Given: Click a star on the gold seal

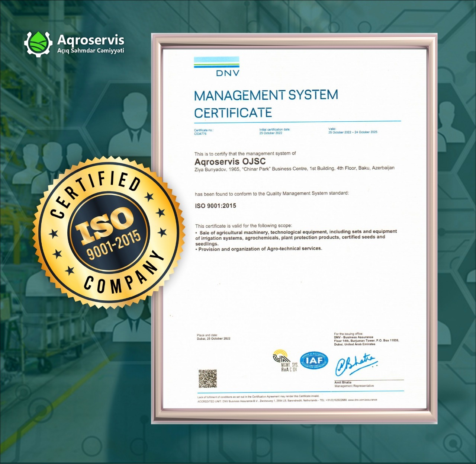Looking at the screenshot, I should pyautogui.click(x=161, y=213).
